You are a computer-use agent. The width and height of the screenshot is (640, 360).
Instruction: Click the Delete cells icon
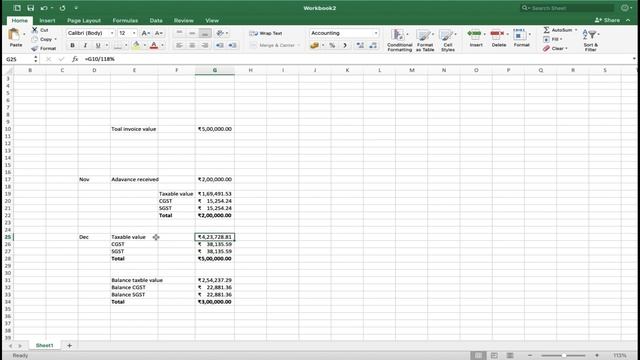coord(497,34)
